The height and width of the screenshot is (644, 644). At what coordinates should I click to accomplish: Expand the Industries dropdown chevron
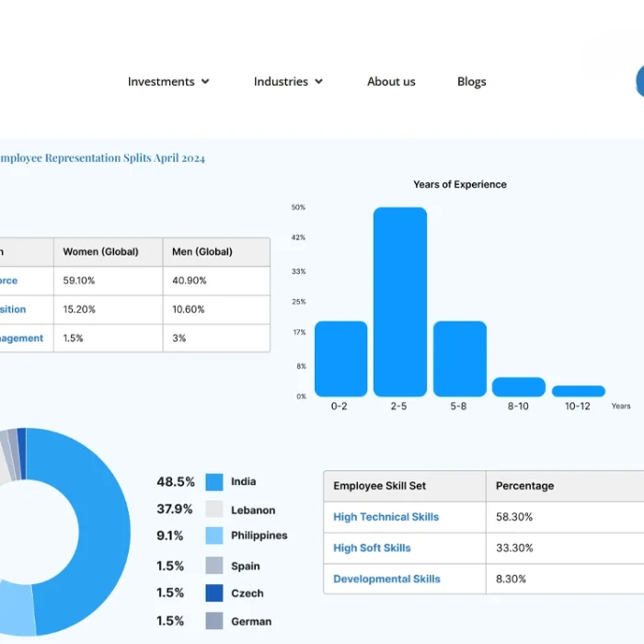tap(319, 82)
